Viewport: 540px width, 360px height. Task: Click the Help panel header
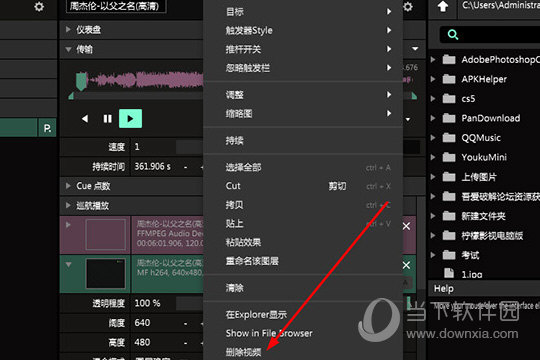click(x=484, y=288)
